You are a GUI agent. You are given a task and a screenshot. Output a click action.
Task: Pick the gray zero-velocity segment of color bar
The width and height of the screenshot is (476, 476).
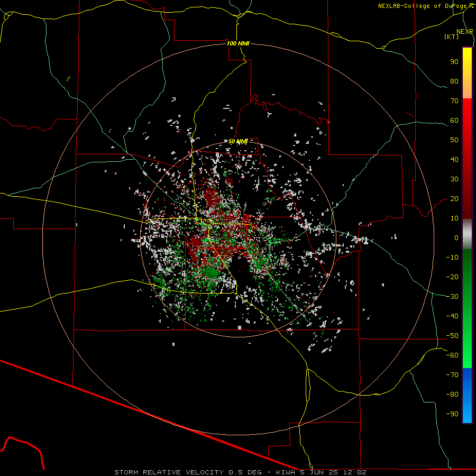467,234
